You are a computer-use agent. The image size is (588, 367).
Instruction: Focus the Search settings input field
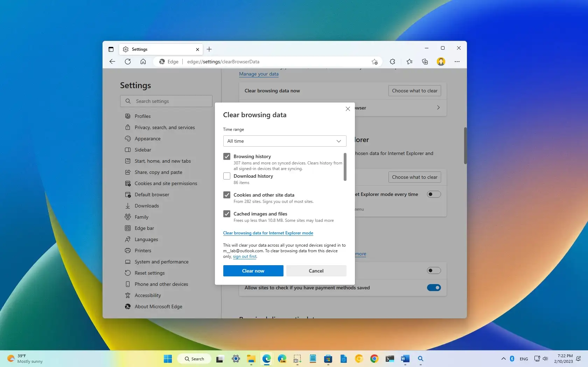click(166, 101)
